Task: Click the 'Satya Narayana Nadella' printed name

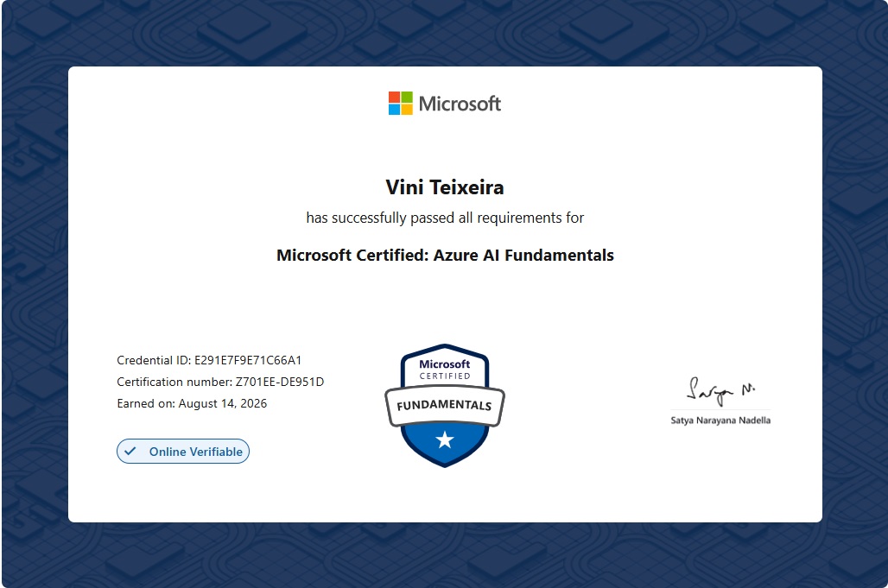Action: (x=720, y=420)
